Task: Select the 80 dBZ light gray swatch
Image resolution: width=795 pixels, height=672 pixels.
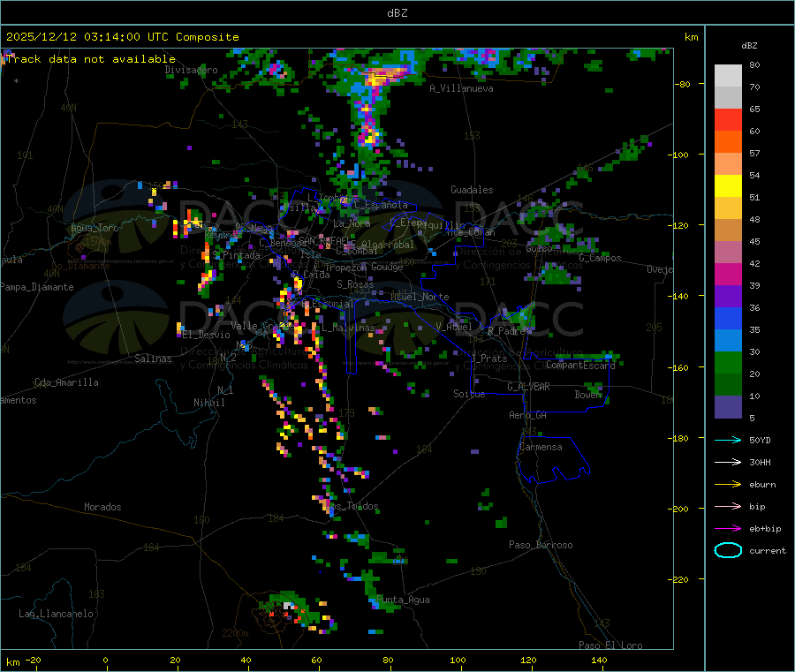Action: (728, 76)
